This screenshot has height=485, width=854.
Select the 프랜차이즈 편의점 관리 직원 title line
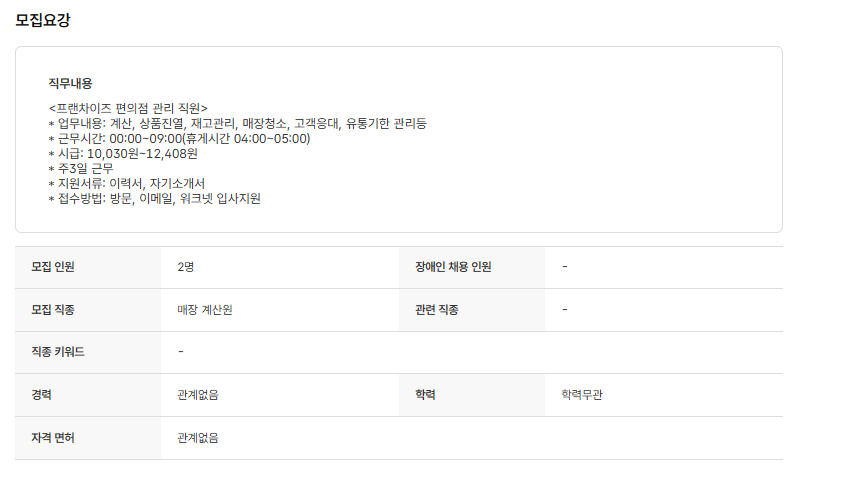pyautogui.click(x=128, y=108)
